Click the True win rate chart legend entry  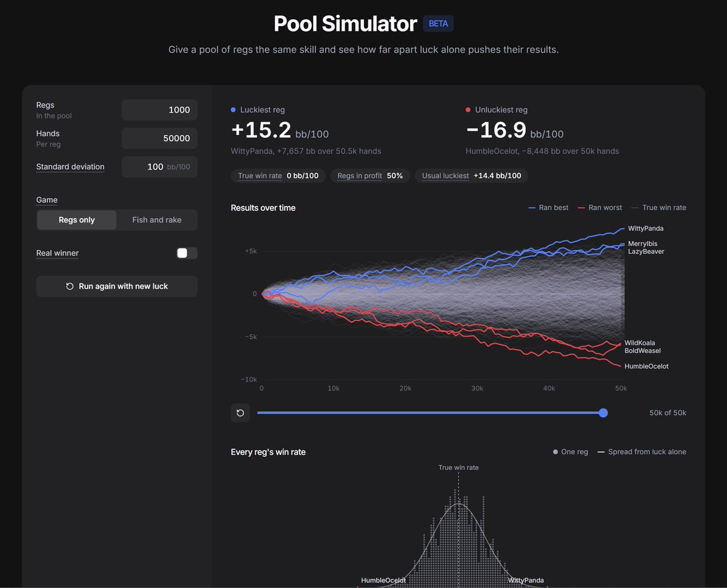pos(659,208)
